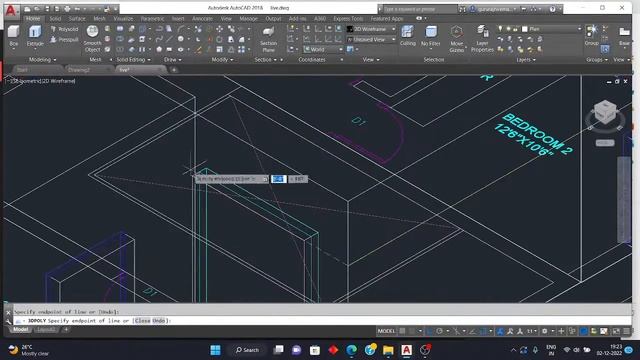
Task: Click the Smooth Object mesh tool
Action: pyautogui.click(x=92, y=38)
